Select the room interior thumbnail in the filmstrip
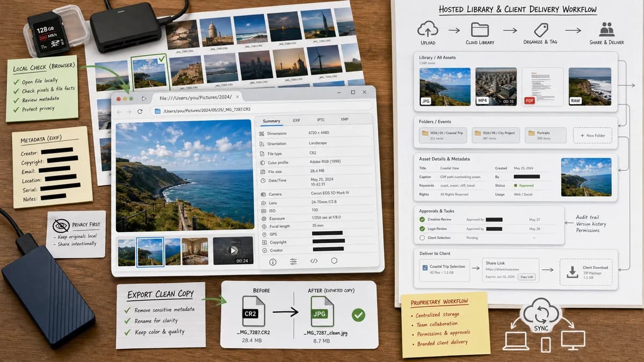Screen dimensions: 644x362 195,251
